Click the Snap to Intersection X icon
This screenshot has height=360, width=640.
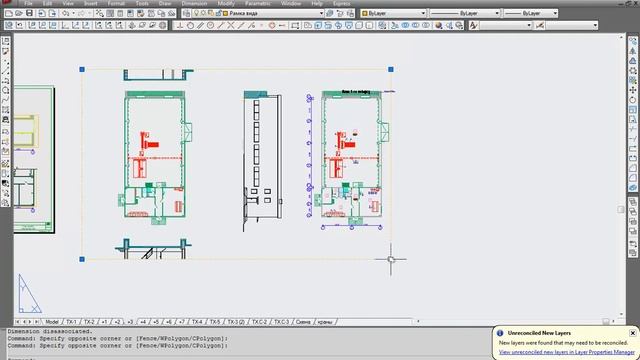coord(231,25)
